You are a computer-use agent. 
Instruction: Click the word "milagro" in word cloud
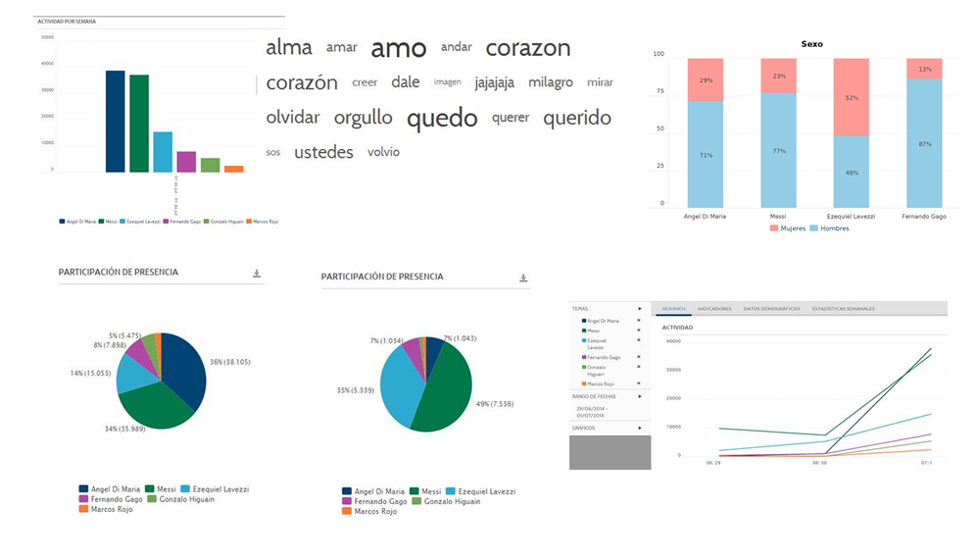[551, 82]
